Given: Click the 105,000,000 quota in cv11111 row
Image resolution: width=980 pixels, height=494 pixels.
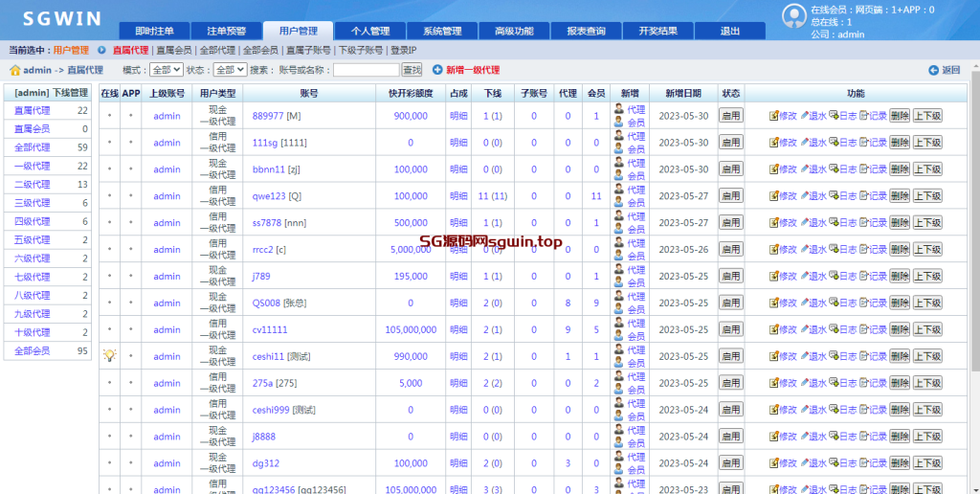Looking at the screenshot, I should coord(411,329).
